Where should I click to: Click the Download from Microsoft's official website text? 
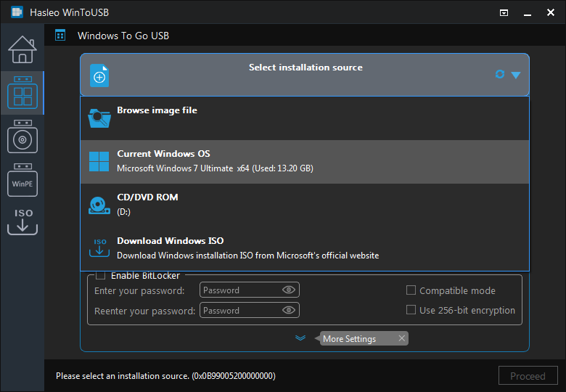coord(248,256)
